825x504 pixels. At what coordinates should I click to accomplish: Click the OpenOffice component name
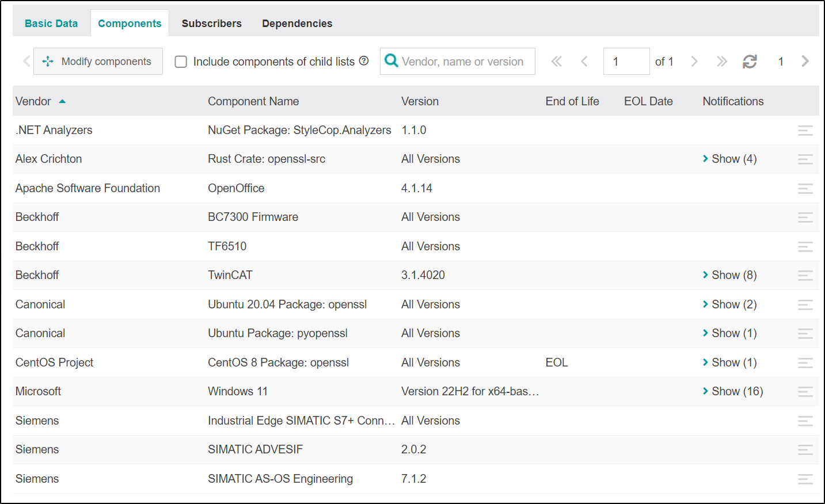click(x=236, y=188)
